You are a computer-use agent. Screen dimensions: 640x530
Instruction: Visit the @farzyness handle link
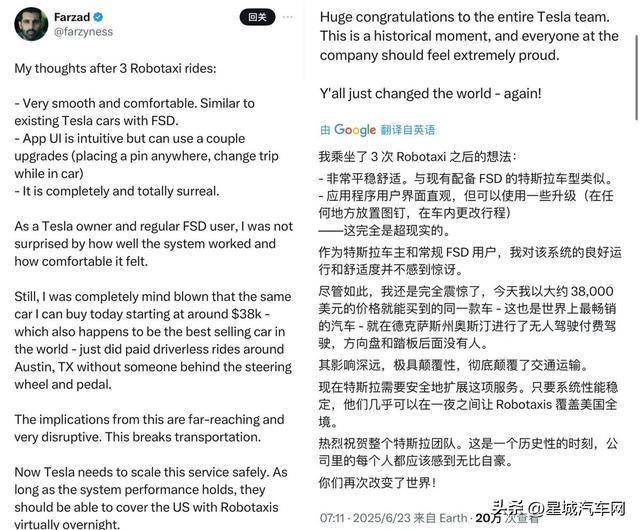click(83, 32)
